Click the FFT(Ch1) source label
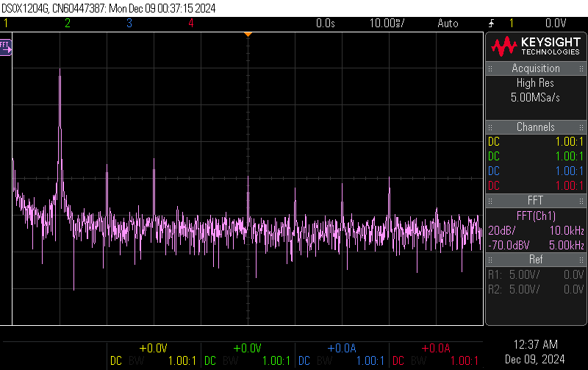588x370 pixels. (536, 216)
